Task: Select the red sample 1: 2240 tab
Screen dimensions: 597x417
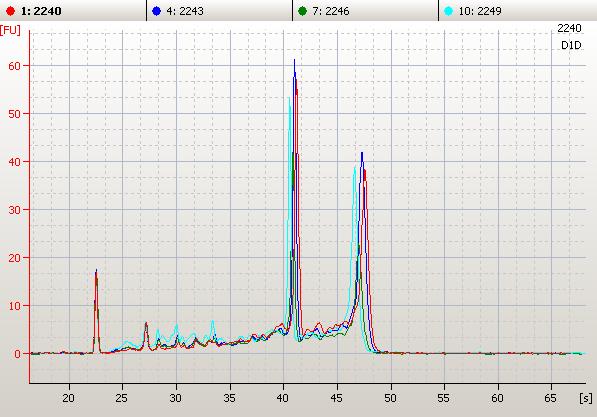Action: click(73, 11)
